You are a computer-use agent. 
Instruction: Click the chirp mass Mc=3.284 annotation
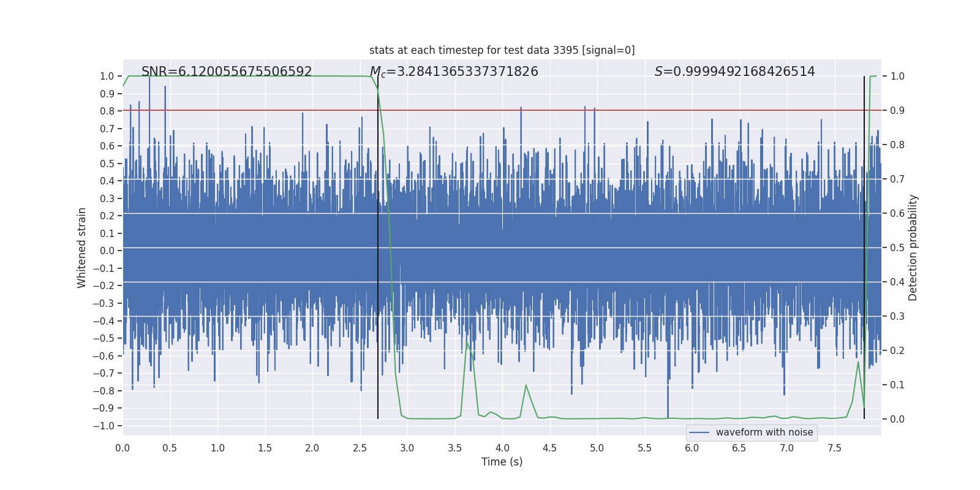coord(454,72)
